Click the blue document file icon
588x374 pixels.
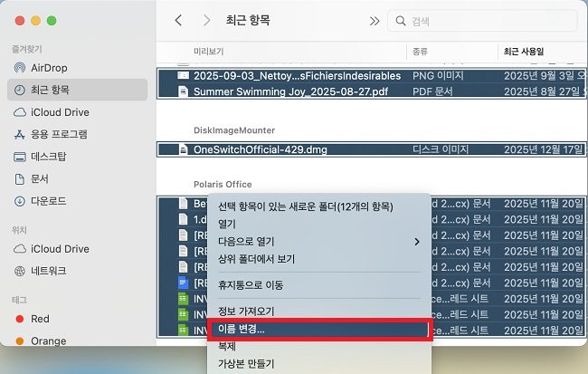coord(183,283)
